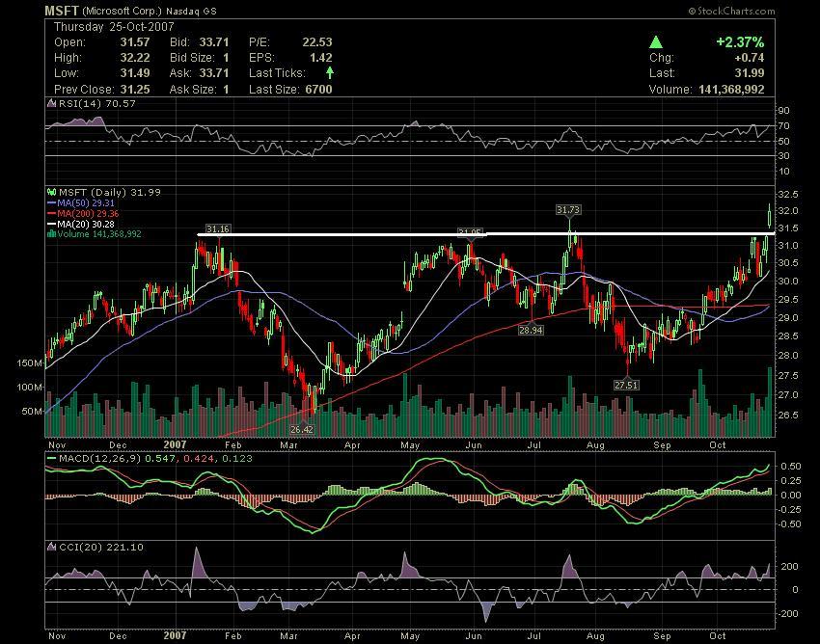Click the 50M volume axis label
Screen dimensions: 820x644
point(32,412)
